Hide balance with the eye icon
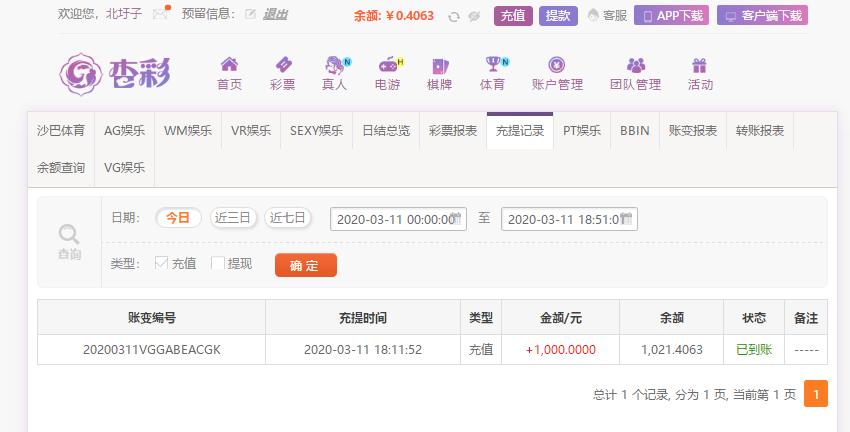This screenshot has width=850, height=432. tap(474, 16)
